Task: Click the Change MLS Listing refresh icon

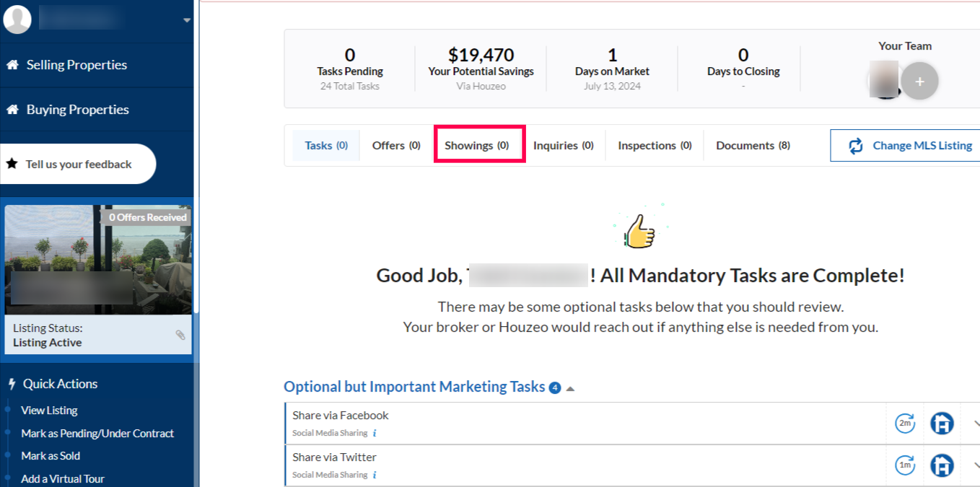Action: click(856, 146)
